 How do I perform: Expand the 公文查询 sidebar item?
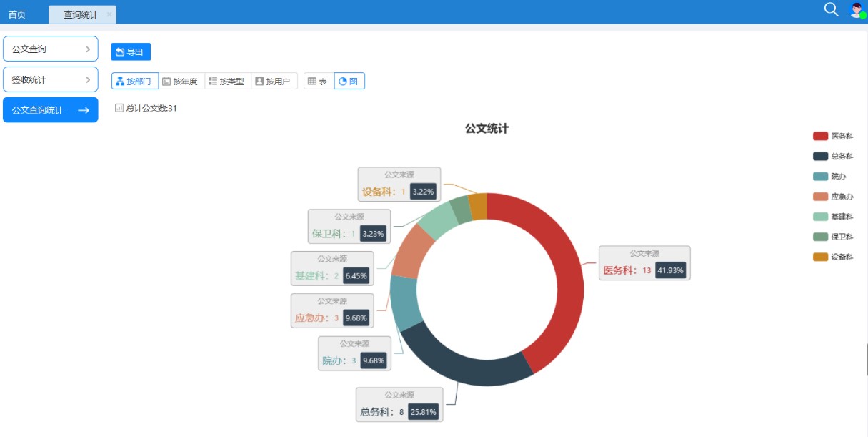pos(51,49)
